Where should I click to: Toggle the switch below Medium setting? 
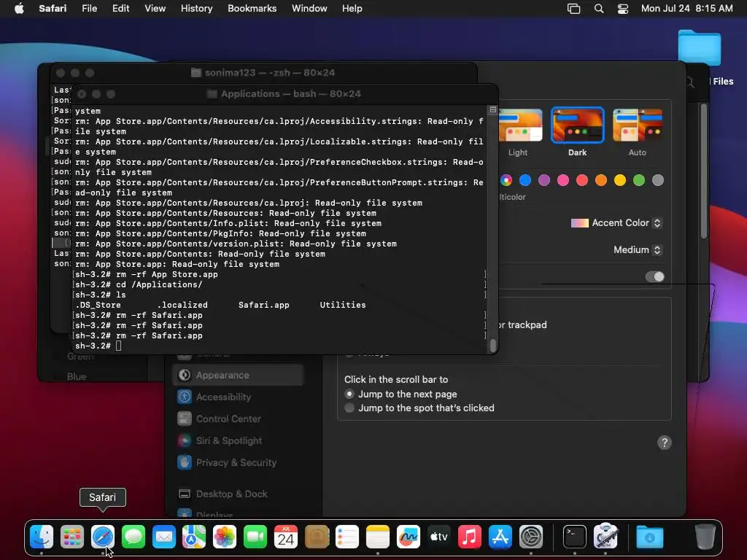(654, 276)
